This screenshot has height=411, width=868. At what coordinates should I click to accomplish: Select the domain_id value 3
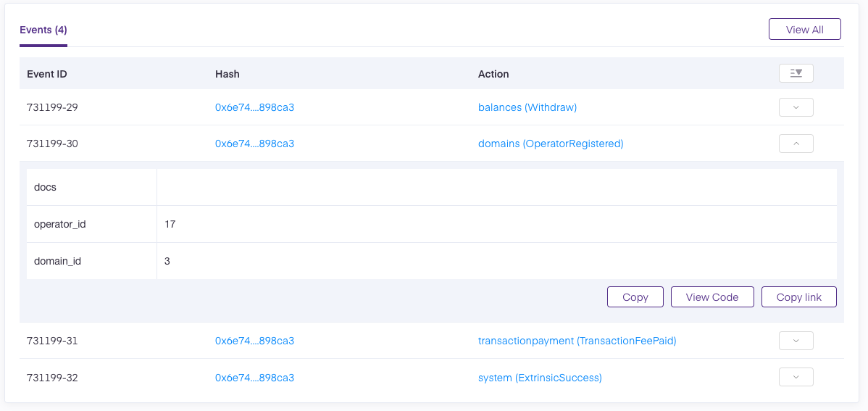167,261
